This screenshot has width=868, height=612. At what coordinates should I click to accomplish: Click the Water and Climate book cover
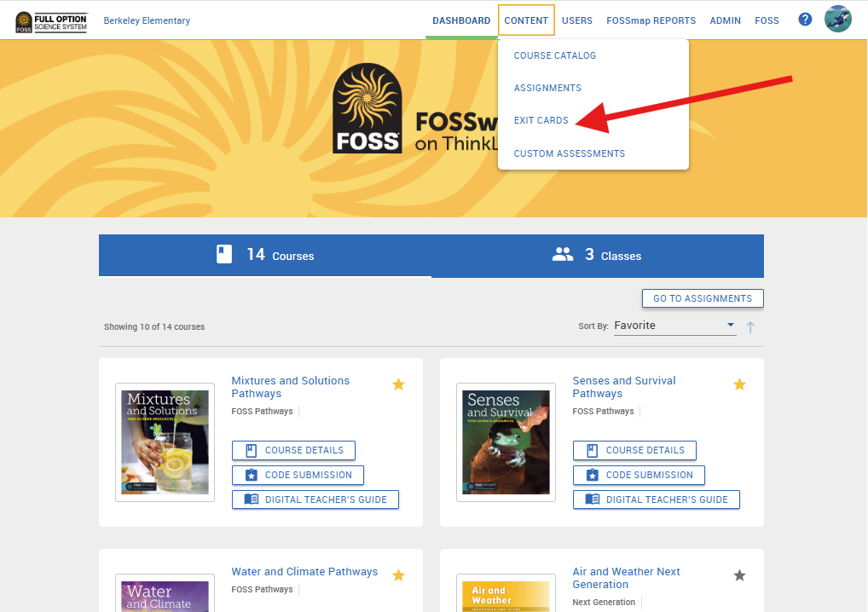[165, 593]
